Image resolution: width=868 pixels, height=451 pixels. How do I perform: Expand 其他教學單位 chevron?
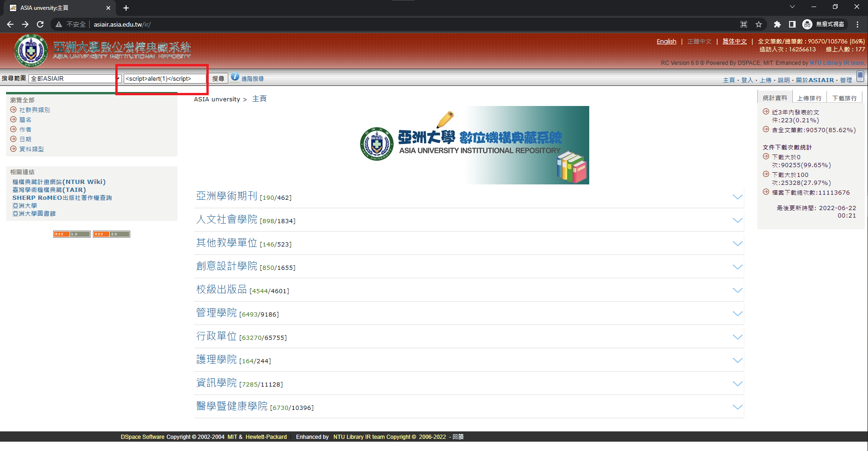(x=738, y=244)
